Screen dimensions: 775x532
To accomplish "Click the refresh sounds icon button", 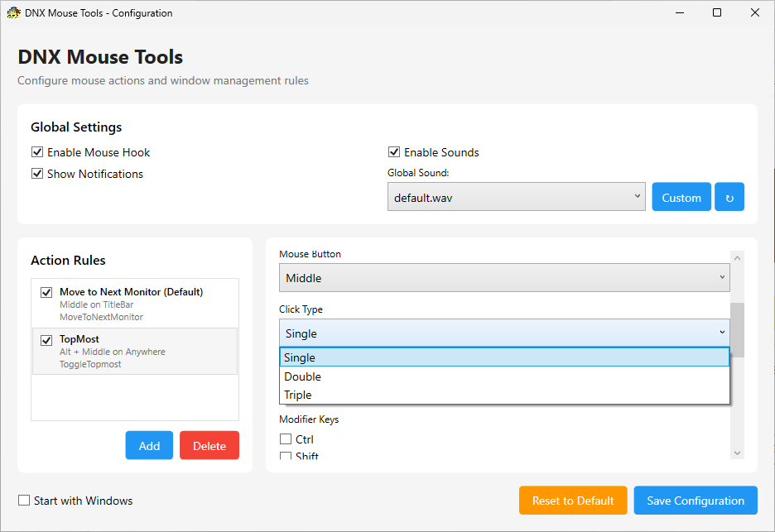I will (x=729, y=198).
